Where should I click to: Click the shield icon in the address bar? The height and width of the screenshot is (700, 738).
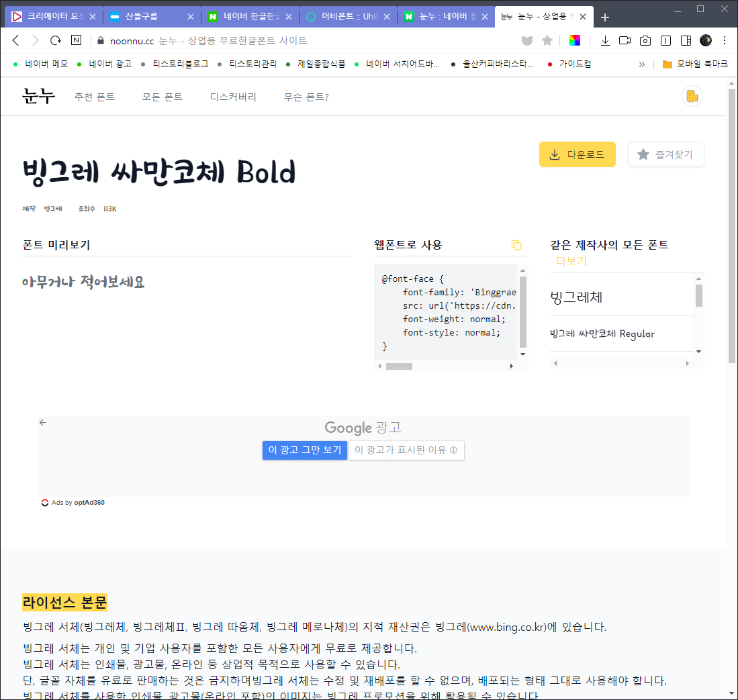[x=527, y=41]
